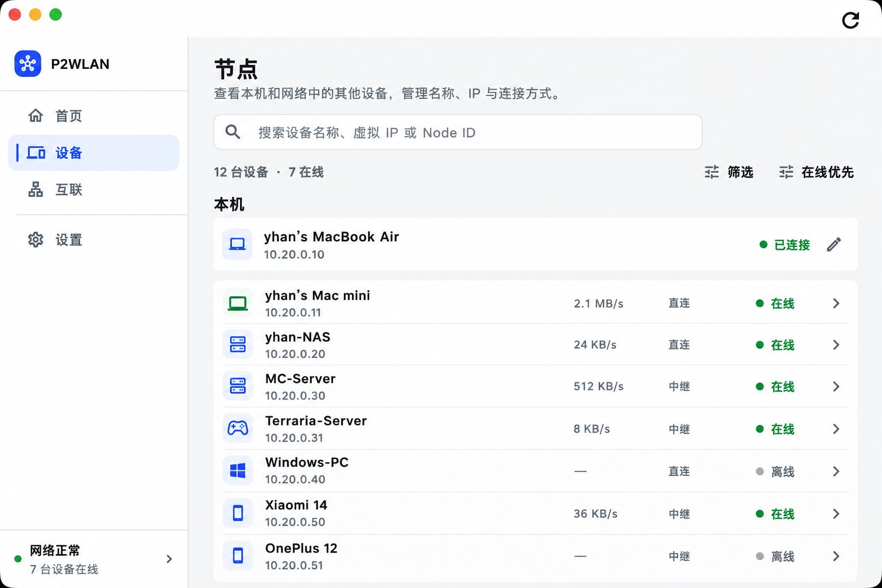
Task: Expand the yhan-NAS row chevron
Action: tap(836, 345)
